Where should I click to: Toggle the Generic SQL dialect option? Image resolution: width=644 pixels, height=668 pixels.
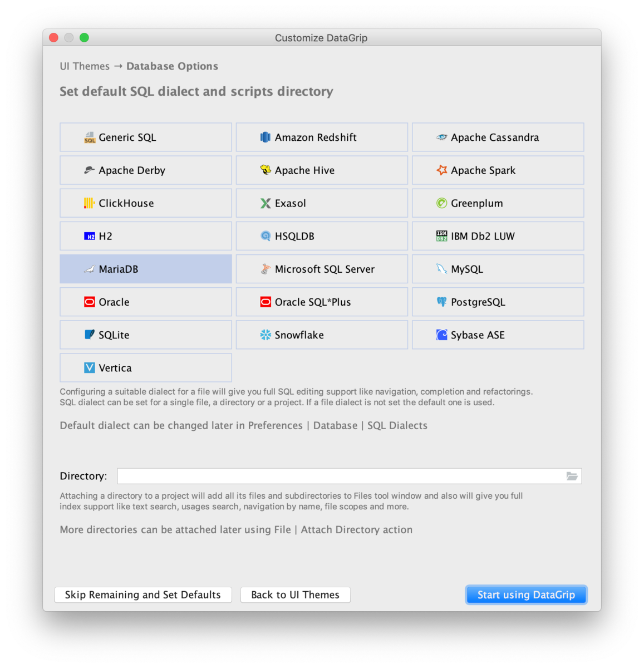[x=146, y=137]
